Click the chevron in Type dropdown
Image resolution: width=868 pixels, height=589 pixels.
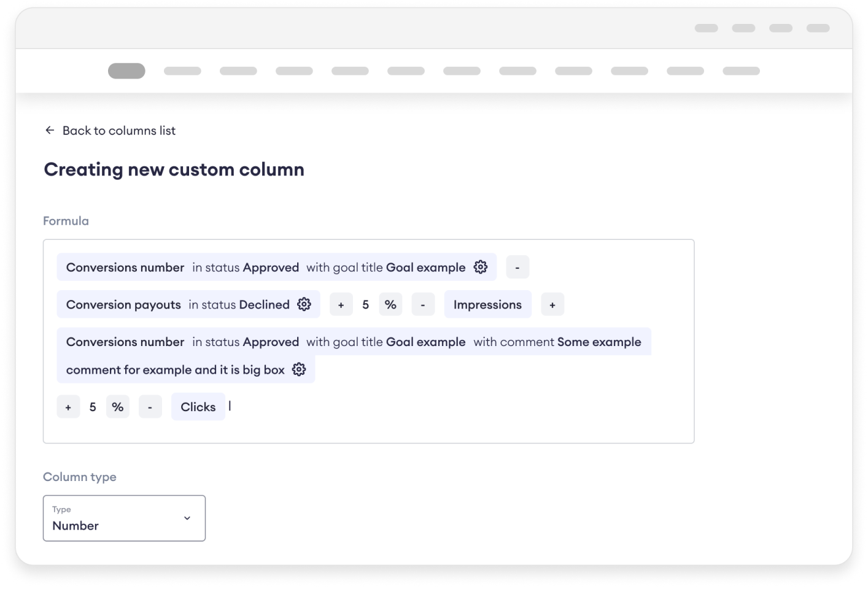click(187, 518)
